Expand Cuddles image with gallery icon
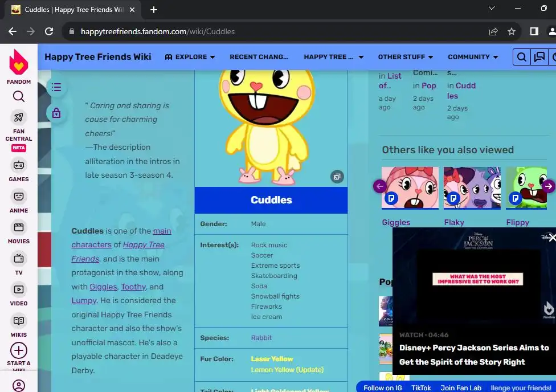The image size is (556, 392). [x=337, y=176]
